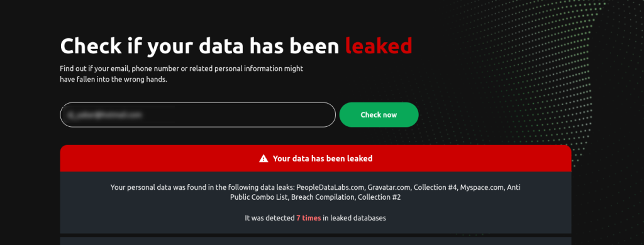Click the warning triangle icon in red banner
The height and width of the screenshot is (245, 644).
(264, 158)
